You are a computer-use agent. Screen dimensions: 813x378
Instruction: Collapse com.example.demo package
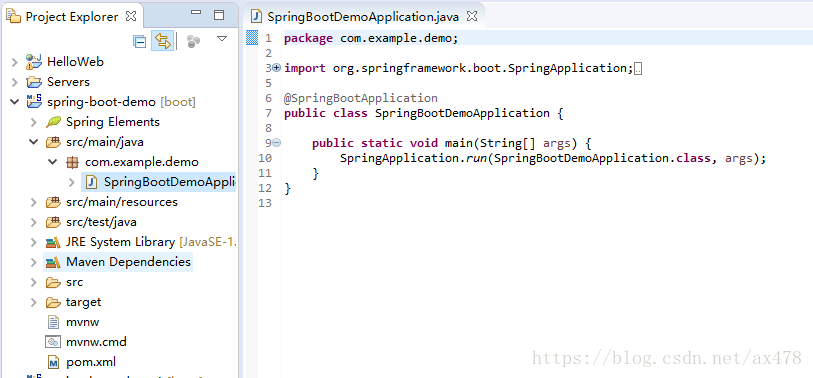pyautogui.click(x=53, y=162)
